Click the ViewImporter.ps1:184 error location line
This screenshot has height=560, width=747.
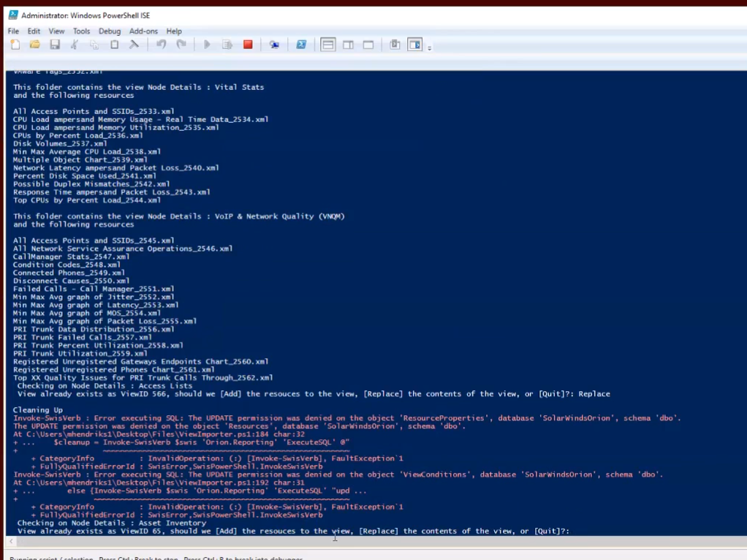(159, 434)
